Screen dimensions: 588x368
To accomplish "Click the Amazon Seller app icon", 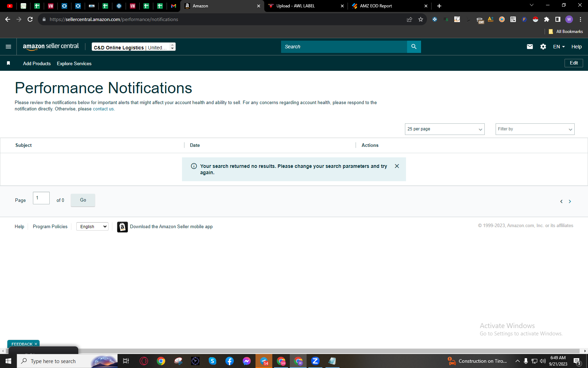I will tap(122, 227).
